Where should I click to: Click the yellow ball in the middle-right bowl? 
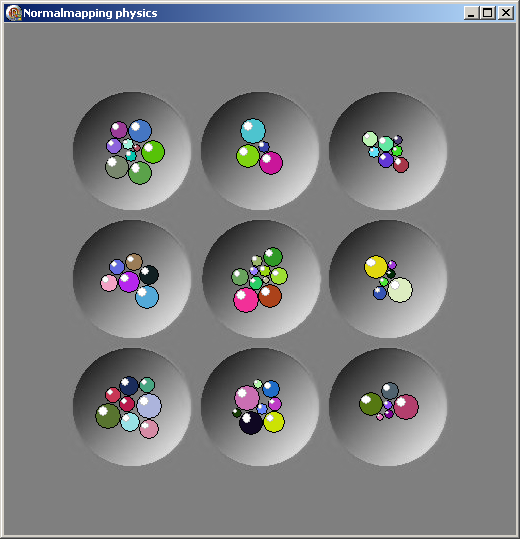pos(376,267)
